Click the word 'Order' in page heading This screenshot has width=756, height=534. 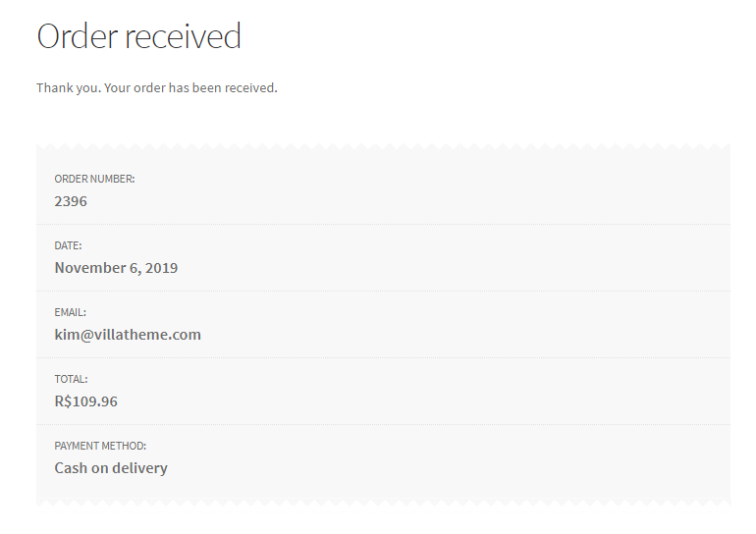tap(78, 36)
